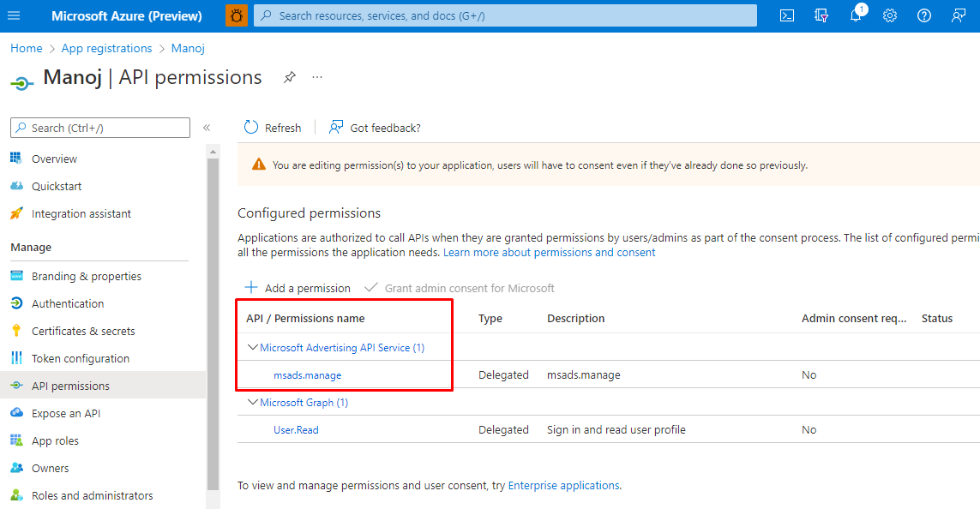
Task: Focus the global search resources box
Action: point(505,15)
